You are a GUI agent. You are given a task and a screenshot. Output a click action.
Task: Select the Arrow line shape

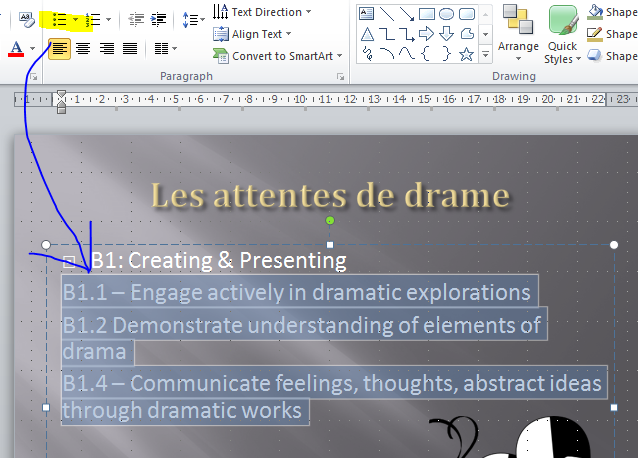pyautogui.click(x=406, y=13)
